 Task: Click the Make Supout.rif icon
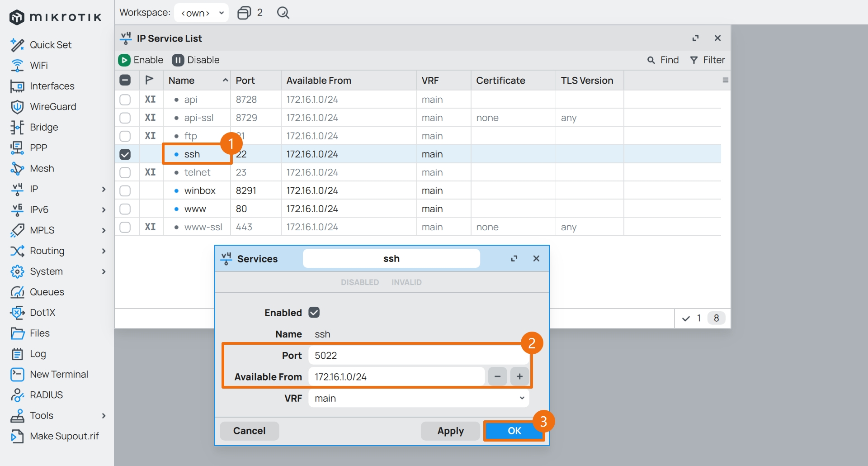click(17, 436)
